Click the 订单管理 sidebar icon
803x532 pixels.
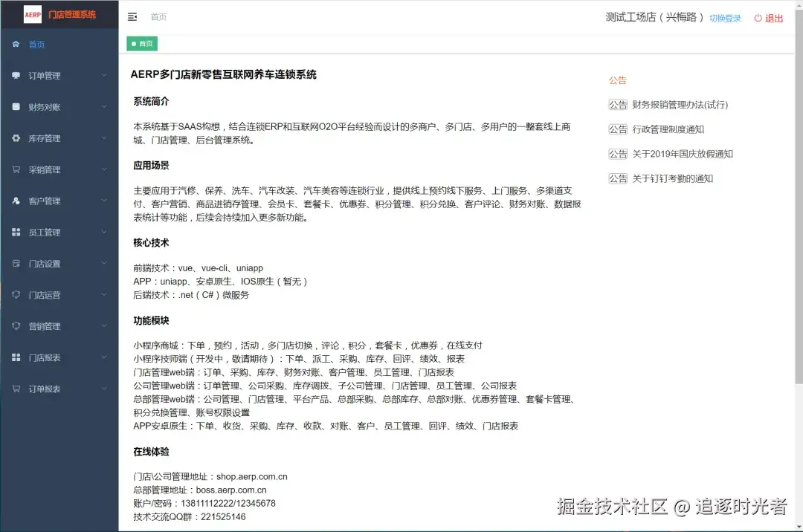coord(16,75)
